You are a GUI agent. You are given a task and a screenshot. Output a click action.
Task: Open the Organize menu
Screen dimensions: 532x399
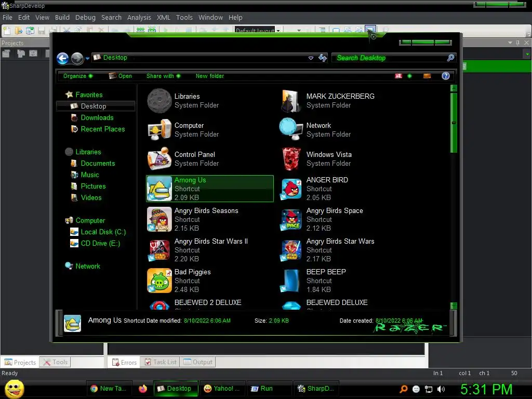[x=78, y=76]
